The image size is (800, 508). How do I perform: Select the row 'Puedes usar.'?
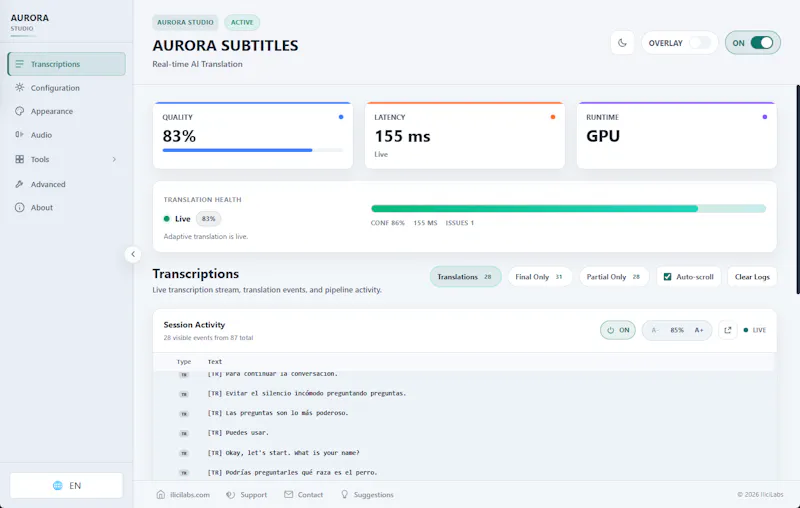coord(464,433)
